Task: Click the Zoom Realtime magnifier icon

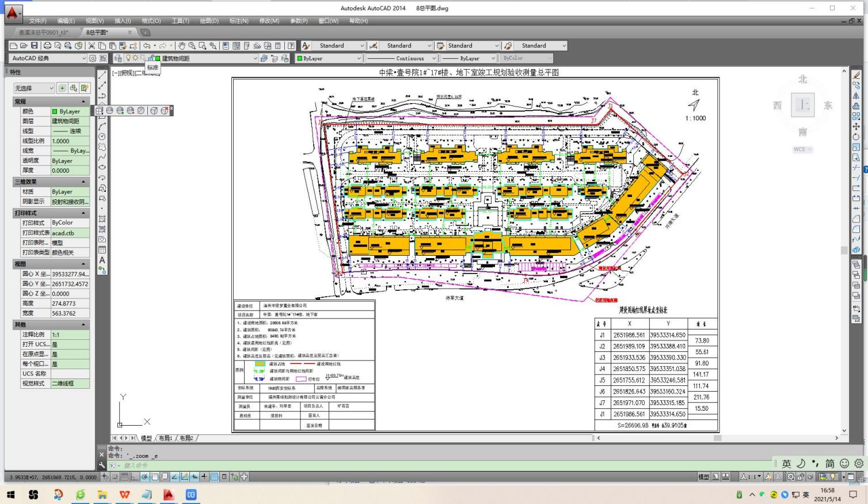Action: click(x=192, y=46)
